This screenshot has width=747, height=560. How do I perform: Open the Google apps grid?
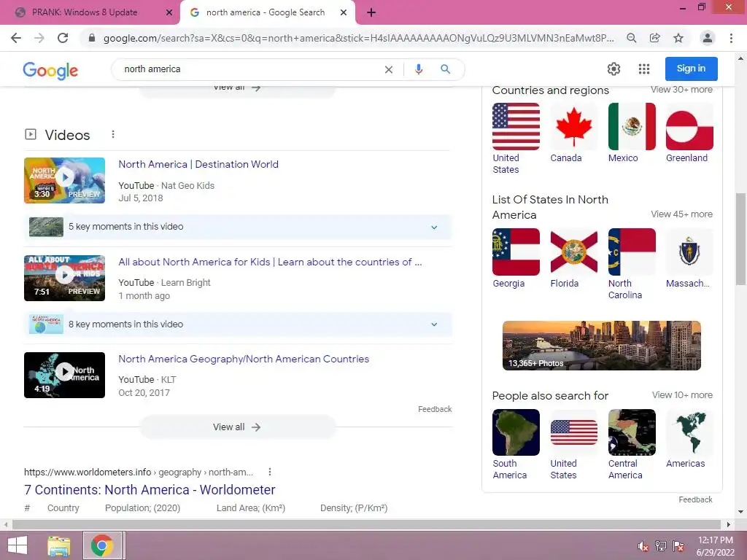point(644,69)
